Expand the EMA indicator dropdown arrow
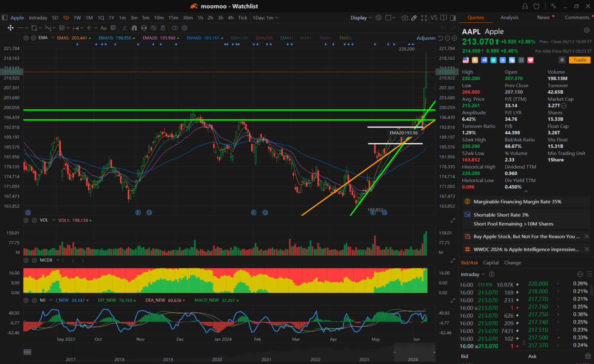Image resolution: width=594 pixels, height=364 pixels. [x=52, y=38]
